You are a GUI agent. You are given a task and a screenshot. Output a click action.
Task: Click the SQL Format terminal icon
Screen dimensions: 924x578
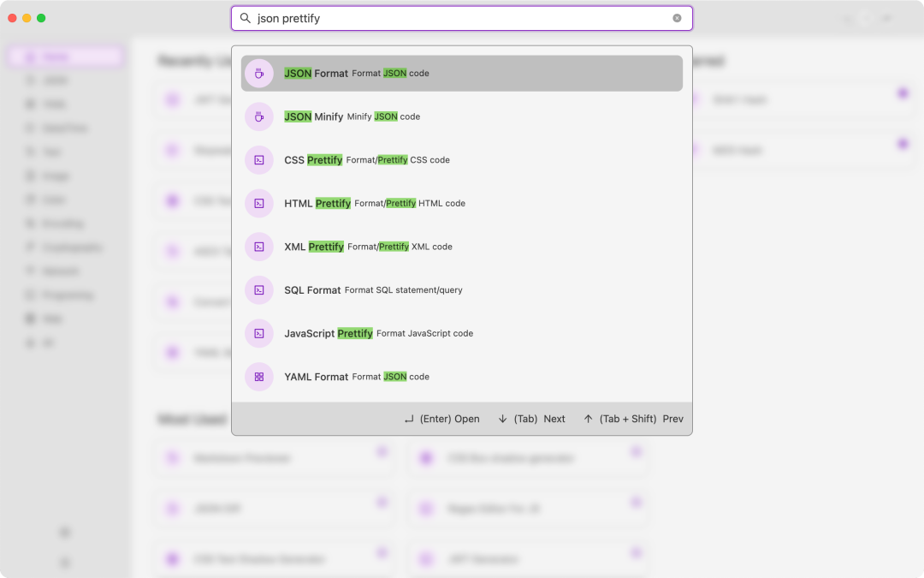point(258,290)
